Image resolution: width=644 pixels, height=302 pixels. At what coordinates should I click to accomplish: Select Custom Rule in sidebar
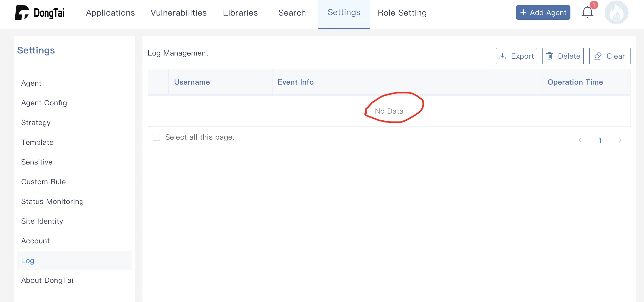pos(44,182)
